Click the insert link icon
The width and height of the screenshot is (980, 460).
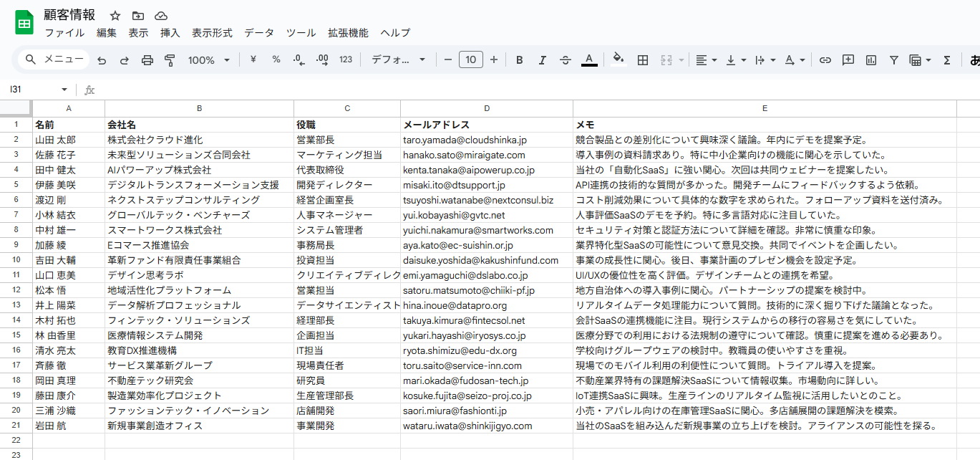(x=825, y=60)
